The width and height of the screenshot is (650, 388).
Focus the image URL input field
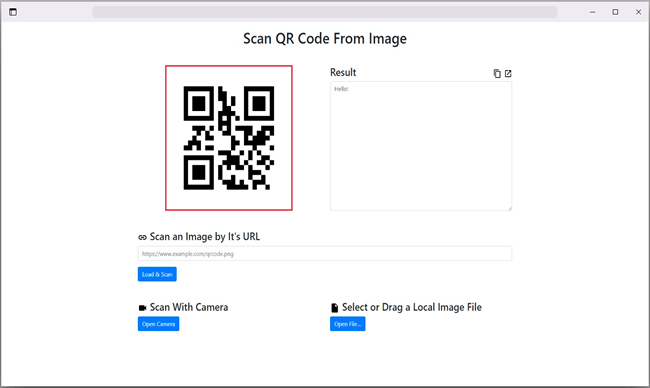click(x=325, y=253)
